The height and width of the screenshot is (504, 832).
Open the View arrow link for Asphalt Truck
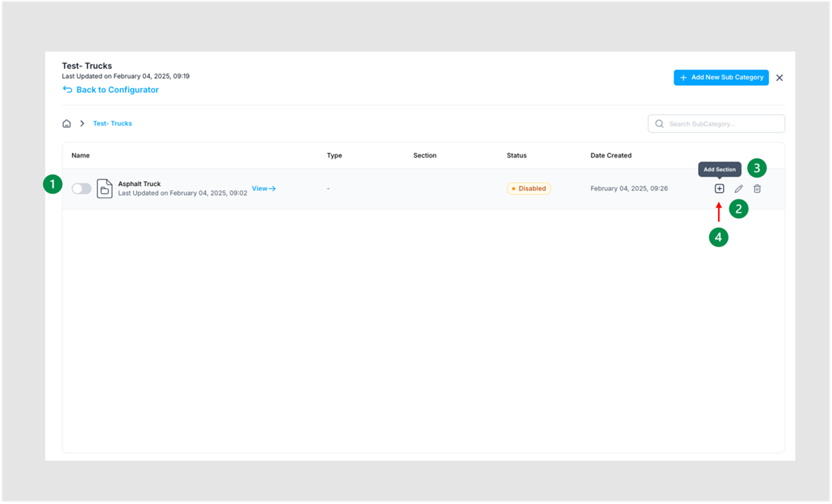coord(264,189)
